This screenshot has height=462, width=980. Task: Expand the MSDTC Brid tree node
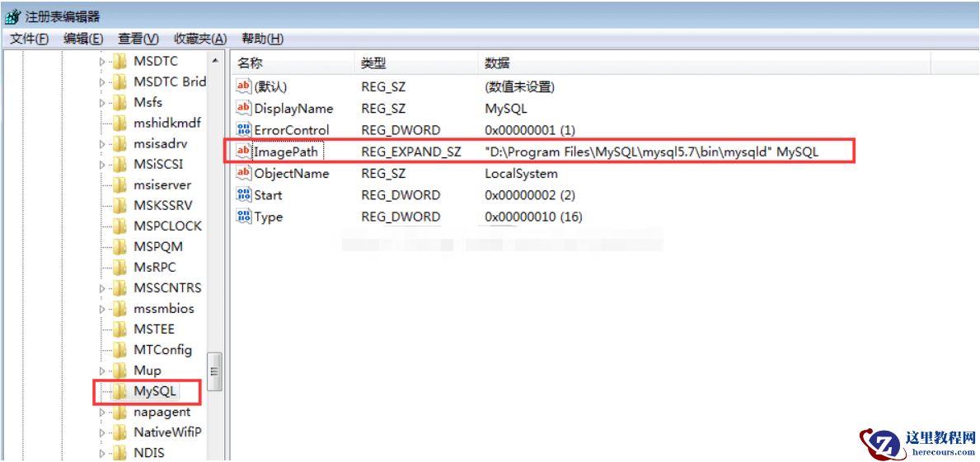click(x=102, y=82)
